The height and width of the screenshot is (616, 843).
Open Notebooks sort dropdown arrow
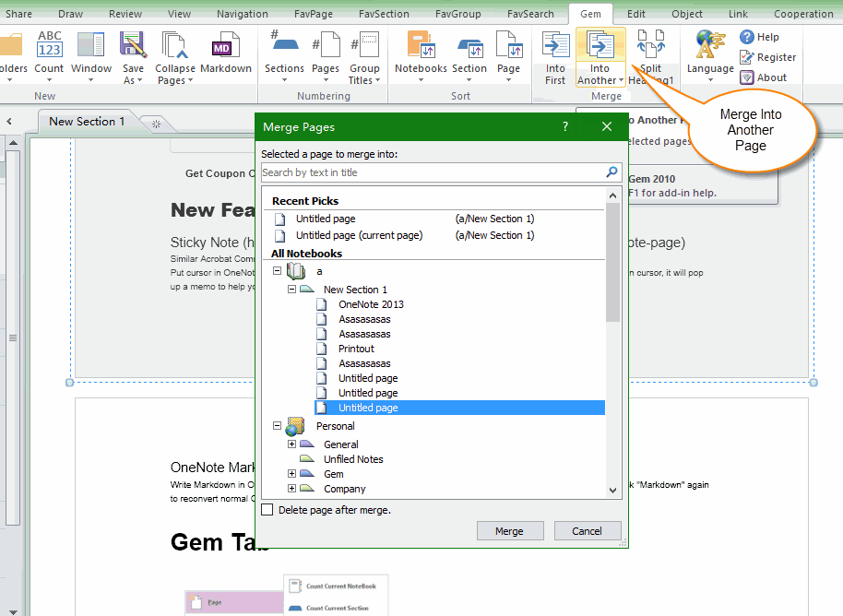pyautogui.click(x=421, y=80)
